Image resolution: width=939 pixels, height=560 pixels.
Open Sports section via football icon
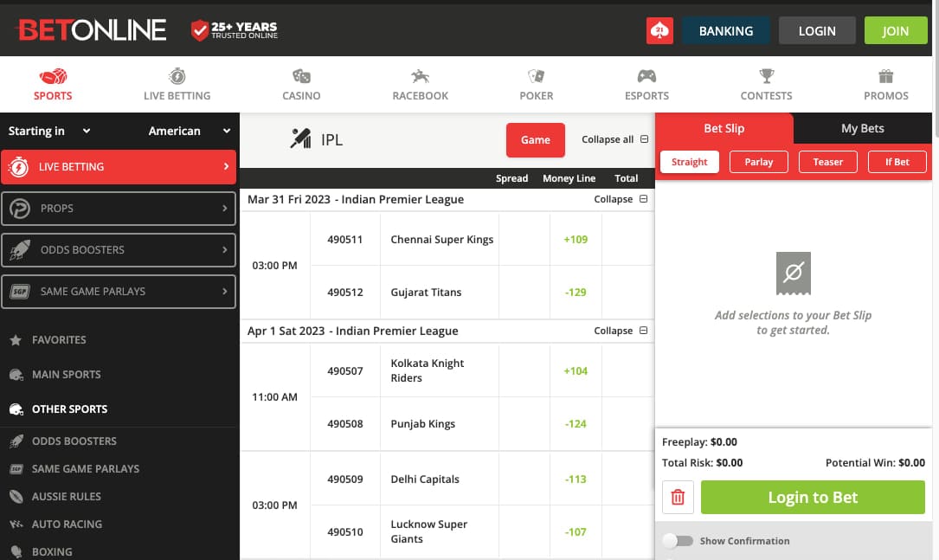pos(53,77)
